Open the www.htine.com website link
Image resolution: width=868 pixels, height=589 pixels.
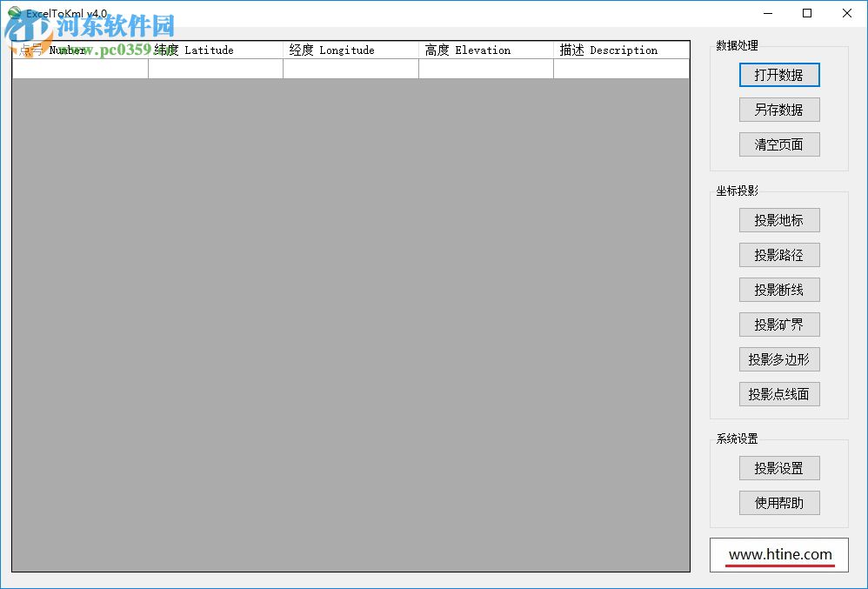[778, 554]
